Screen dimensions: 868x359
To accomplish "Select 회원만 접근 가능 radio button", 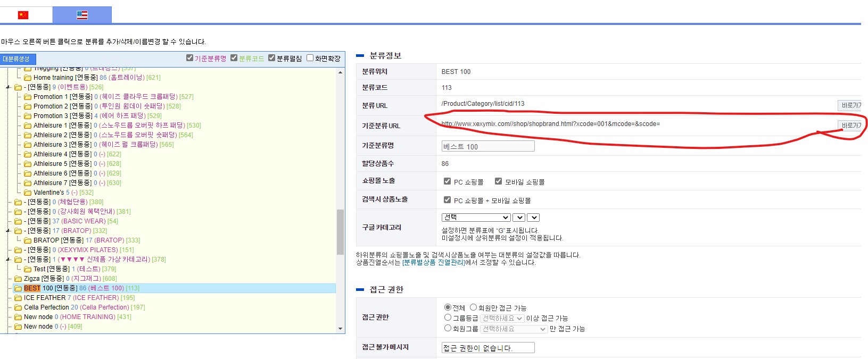I will [473, 307].
